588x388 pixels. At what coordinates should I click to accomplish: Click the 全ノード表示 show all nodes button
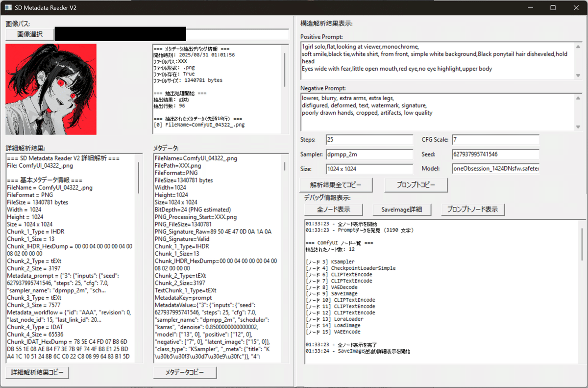coord(333,209)
